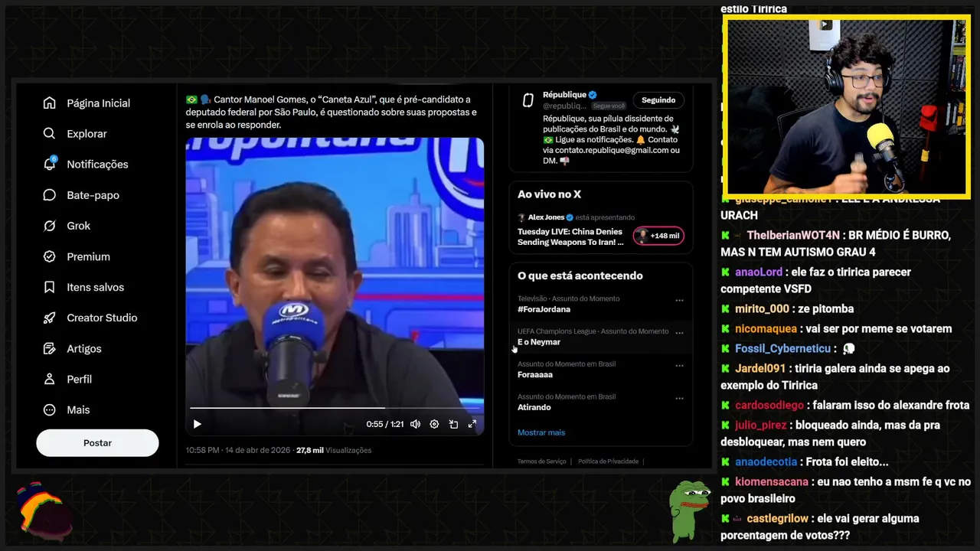The height and width of the screenshot is (551, 980).
Task: Open the Foraaaaa trending topic
Action: (535, 375)
